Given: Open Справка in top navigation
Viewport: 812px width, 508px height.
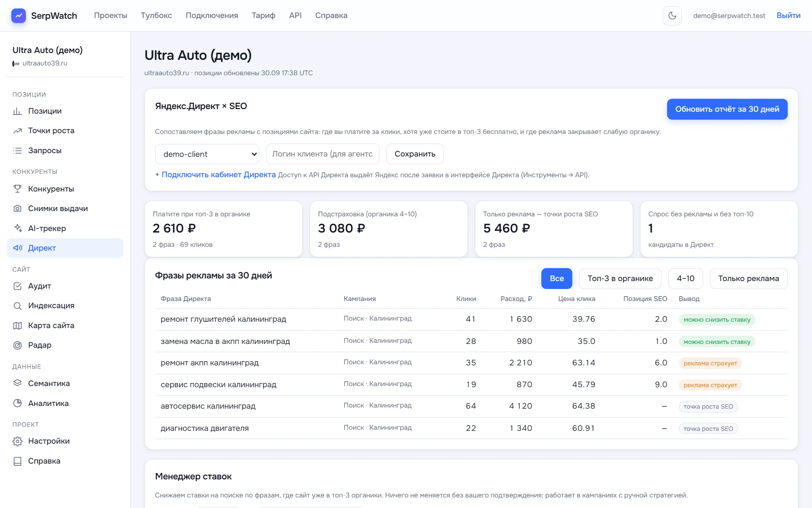Looking at the screenshot, I should click(x=331, y=15).
